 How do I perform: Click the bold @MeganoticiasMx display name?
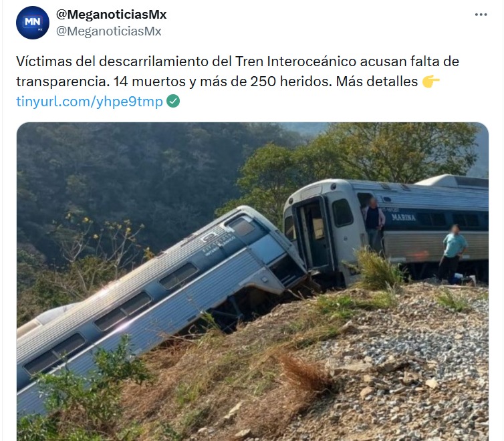pos(111,15)
